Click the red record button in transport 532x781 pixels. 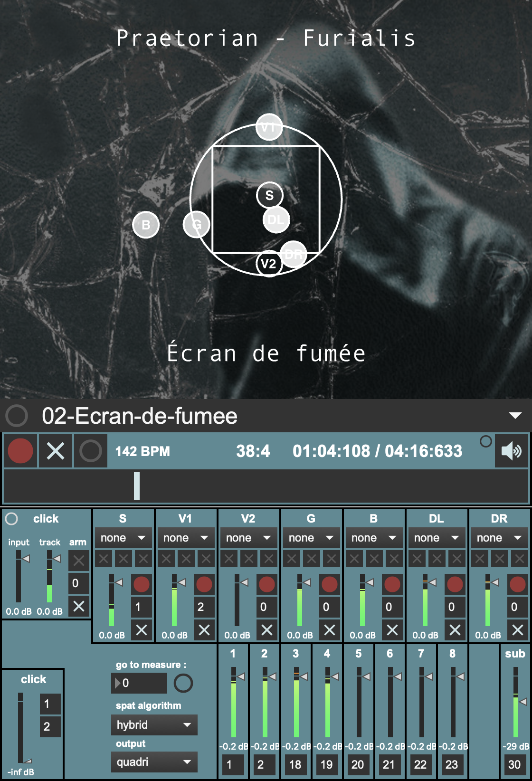point(20,451)
